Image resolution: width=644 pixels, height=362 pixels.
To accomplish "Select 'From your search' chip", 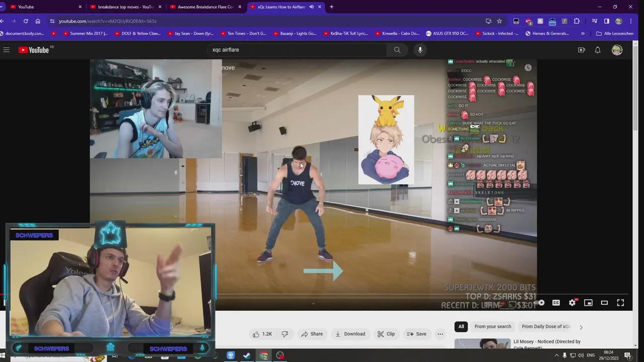I will pyautogui.click(x=493, y=326).
